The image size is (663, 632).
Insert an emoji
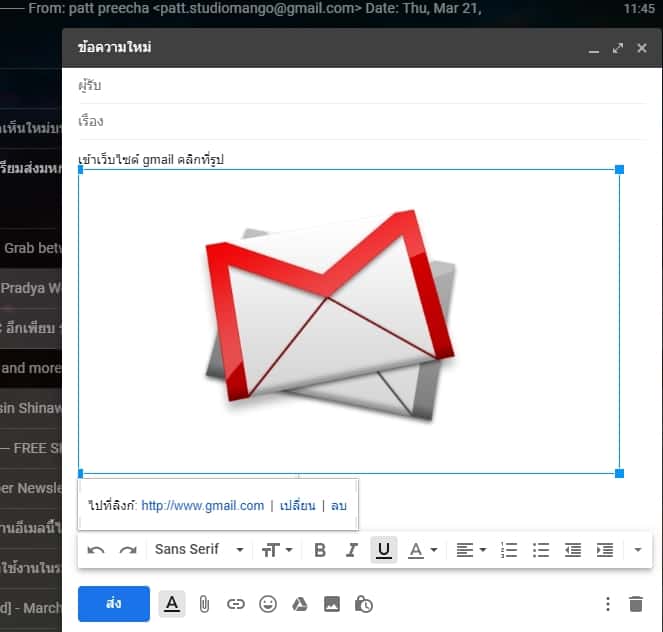click(x=268, y=604)
